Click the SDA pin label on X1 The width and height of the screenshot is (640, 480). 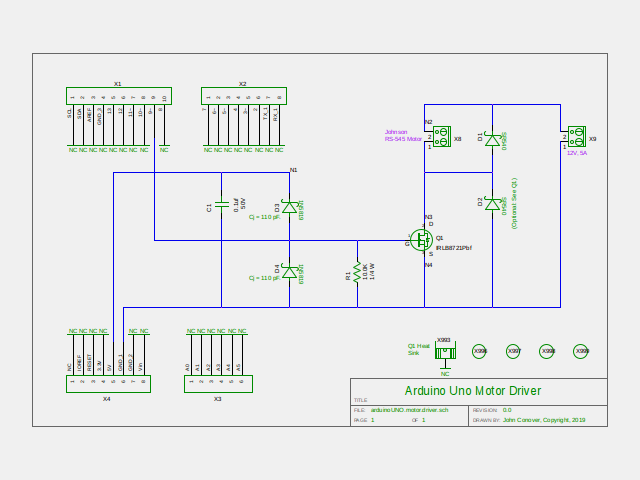coord(80,113)
